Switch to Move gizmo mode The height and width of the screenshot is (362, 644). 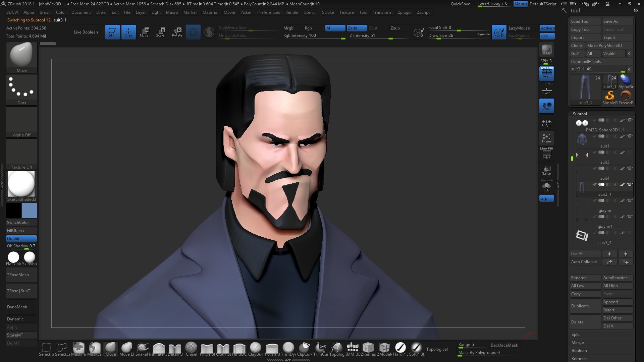point(144,32)
